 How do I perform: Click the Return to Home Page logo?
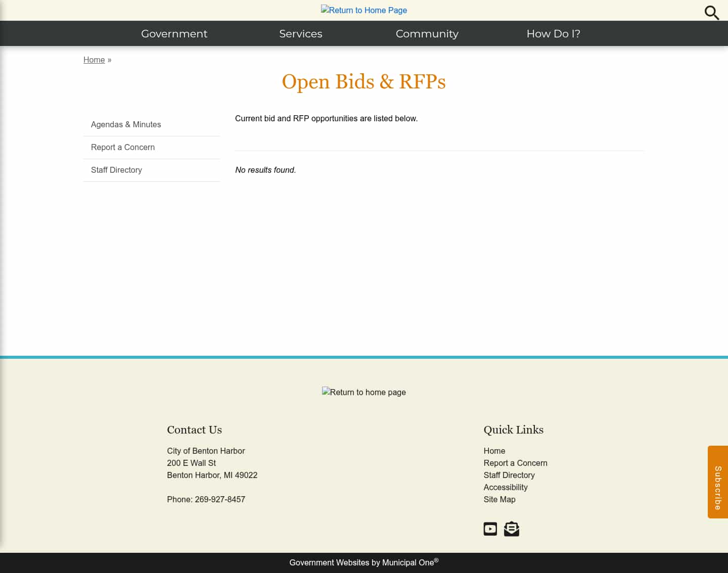click(x=363, y=10)
